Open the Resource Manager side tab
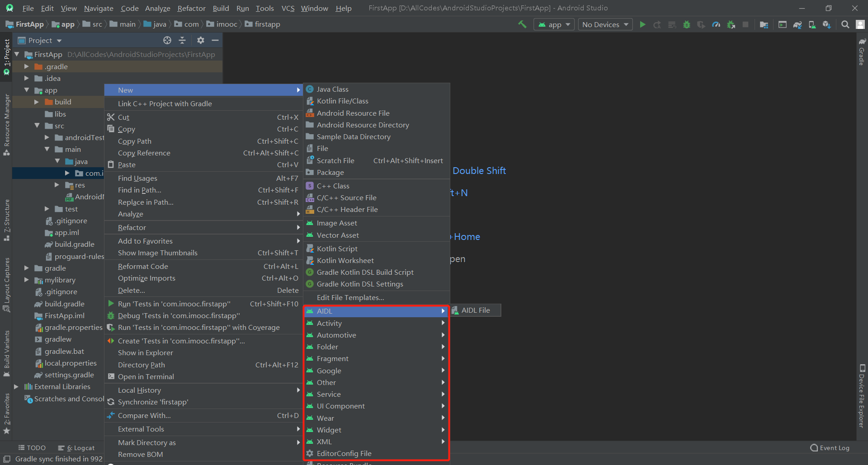Screen dimensions: 868x465 click(6, 124)
